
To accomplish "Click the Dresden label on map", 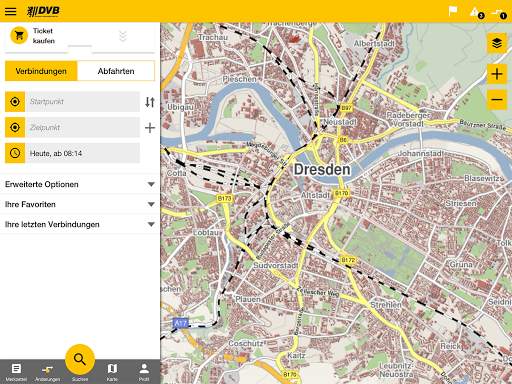I will coord(322,169).
